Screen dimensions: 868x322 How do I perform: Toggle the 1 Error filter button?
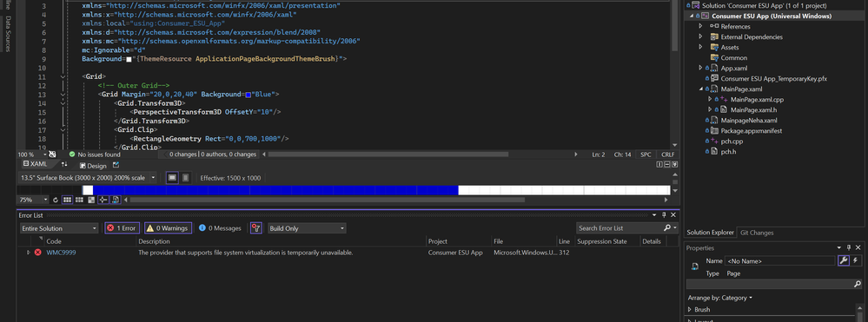(x=122, y=228)
